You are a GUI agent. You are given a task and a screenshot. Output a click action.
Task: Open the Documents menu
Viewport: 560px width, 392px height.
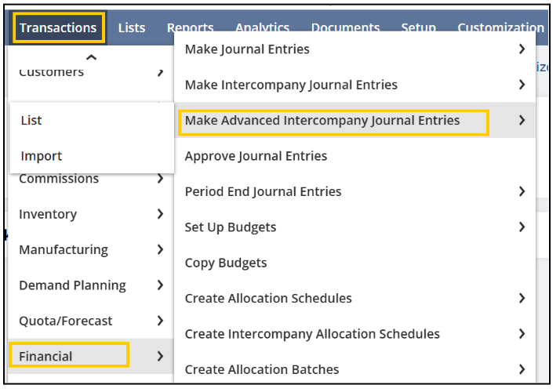pos(345,27)
